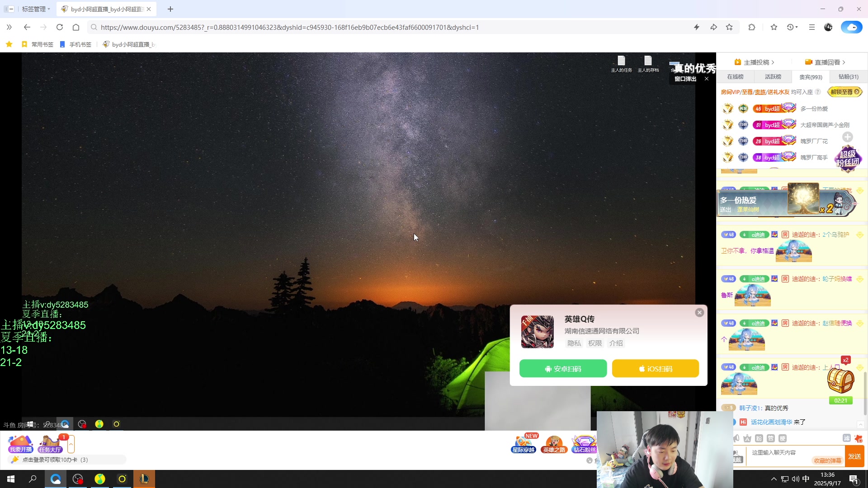Click the scroll-up arrow in chat list
The height and width of the screenshot is (488, 868).
tap(861, 424)
